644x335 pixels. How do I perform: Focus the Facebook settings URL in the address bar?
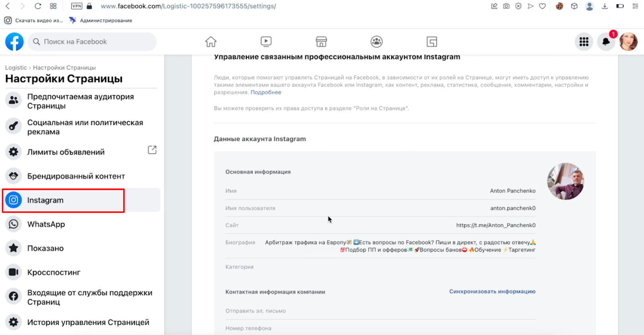[188, 6]
